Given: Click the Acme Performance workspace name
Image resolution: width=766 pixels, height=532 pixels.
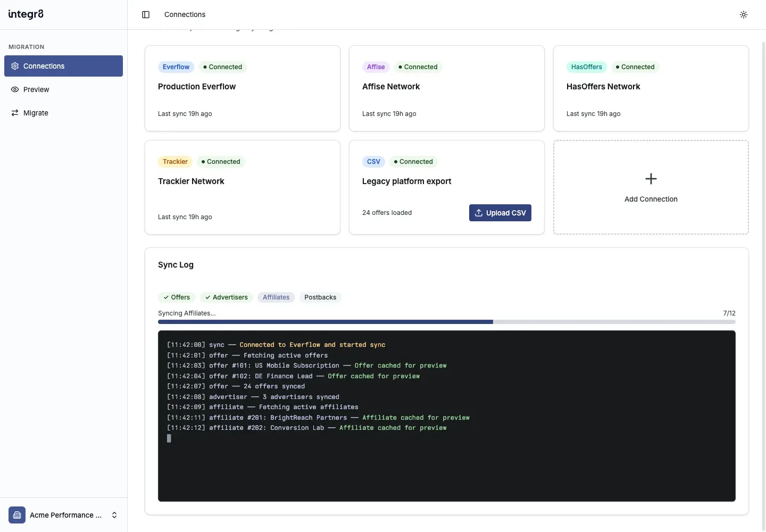Looking at the screenshot, I should 65,515.
